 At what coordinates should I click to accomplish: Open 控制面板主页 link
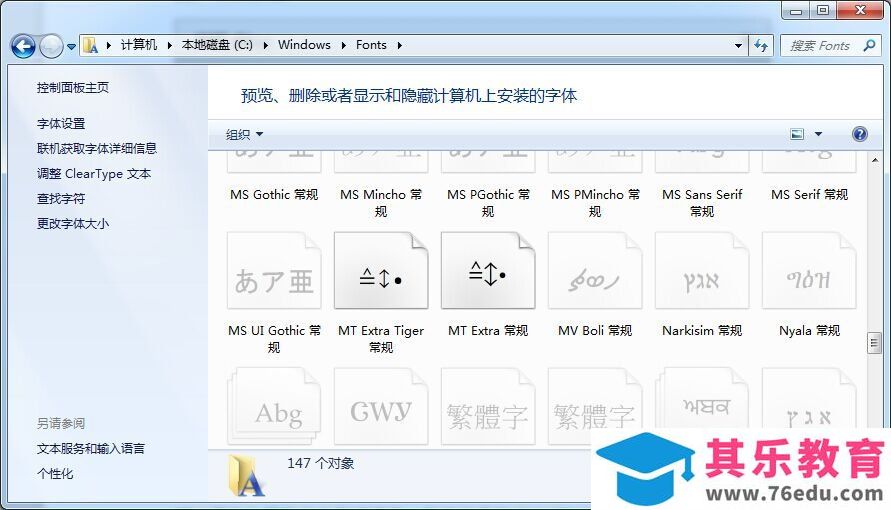[x=73, y=87]
